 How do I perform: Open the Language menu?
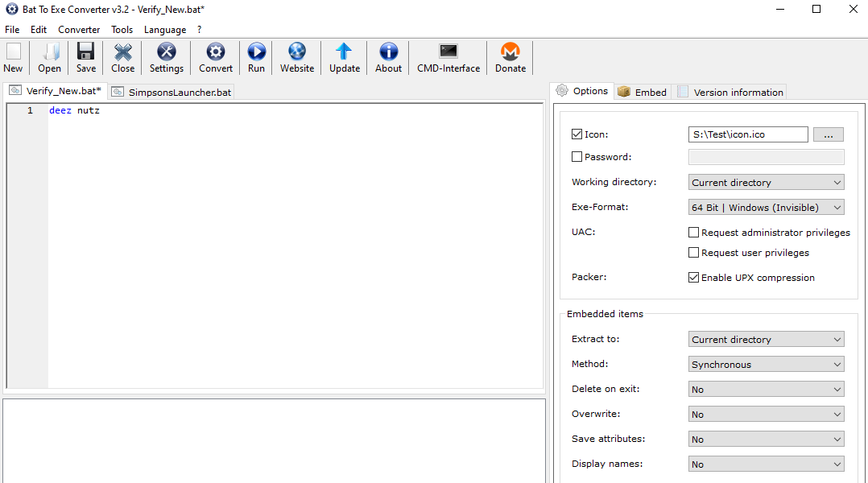pyautogui.click(x=165, y=29)
